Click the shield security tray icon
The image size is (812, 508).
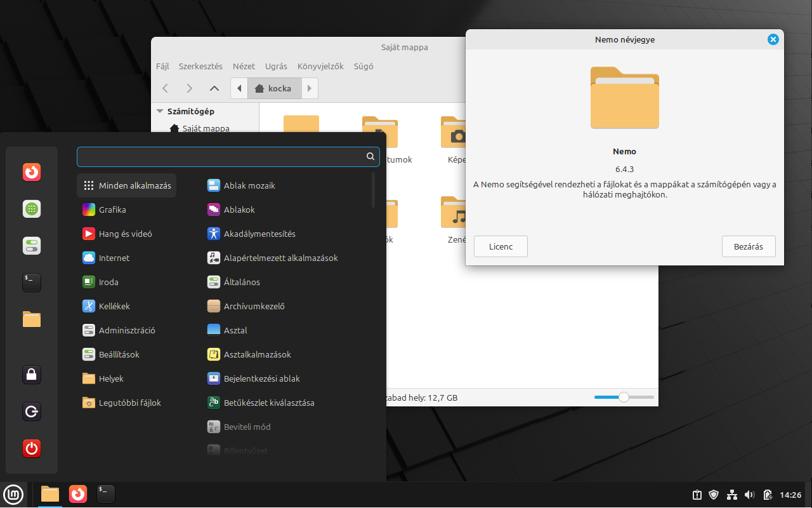pyautogui.click(x=714, y=495)
